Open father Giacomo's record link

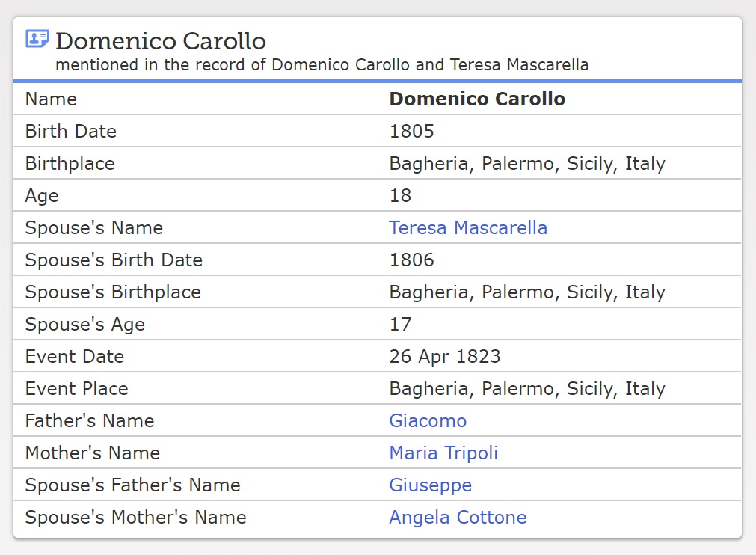pyautogui.click(x=428, y=421)
